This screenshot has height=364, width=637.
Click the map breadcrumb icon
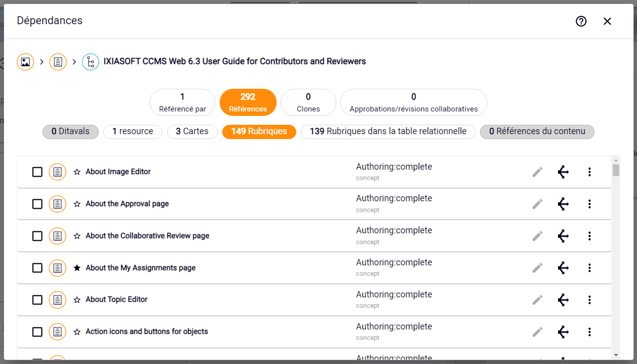(90, 62)
